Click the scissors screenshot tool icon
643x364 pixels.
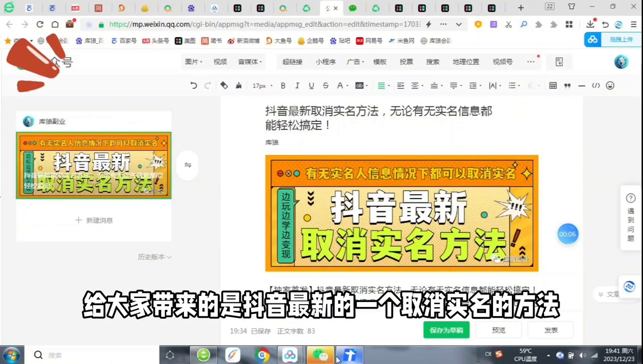pos(509,24)
